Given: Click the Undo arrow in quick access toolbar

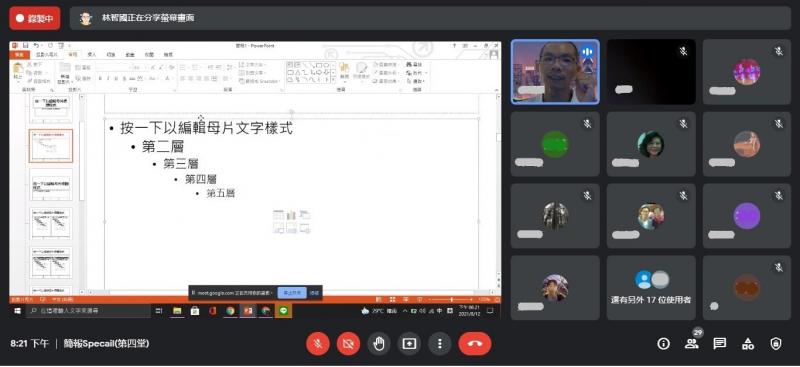Looking at the screenshot, I should 37,45.
